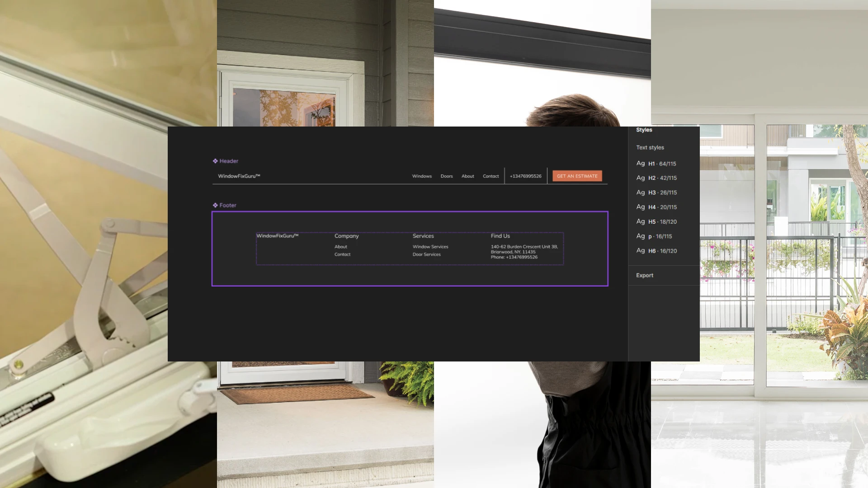868x488 pixels.
Task: Click the Footer component diamond icon
Action: [x=215, y=205]
